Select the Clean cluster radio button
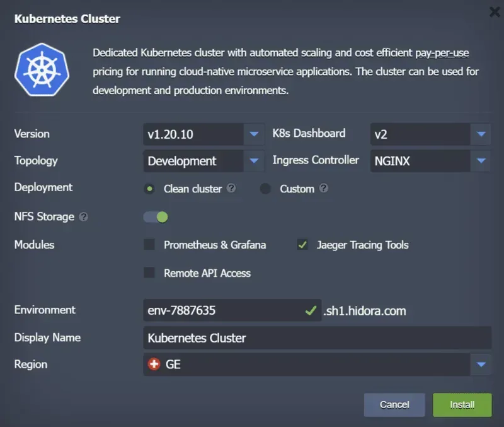Viewport: 504px width, 427px height. pos(149,189)
